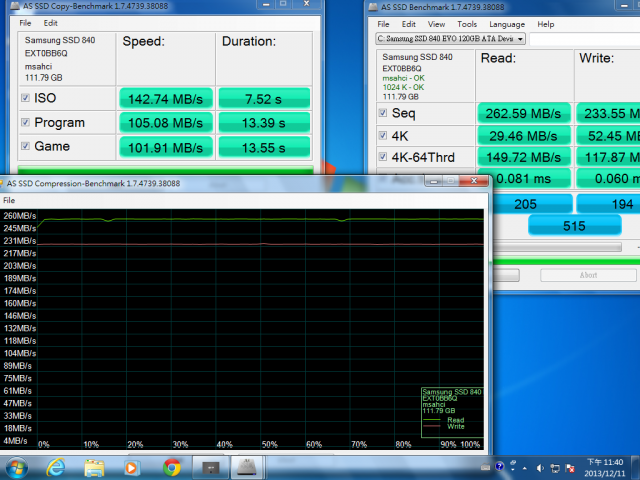The height and width of the screenshot is (480, 640).
Task: Open Edit menu in Copy-Benchmark window
Action: point(51,23)
